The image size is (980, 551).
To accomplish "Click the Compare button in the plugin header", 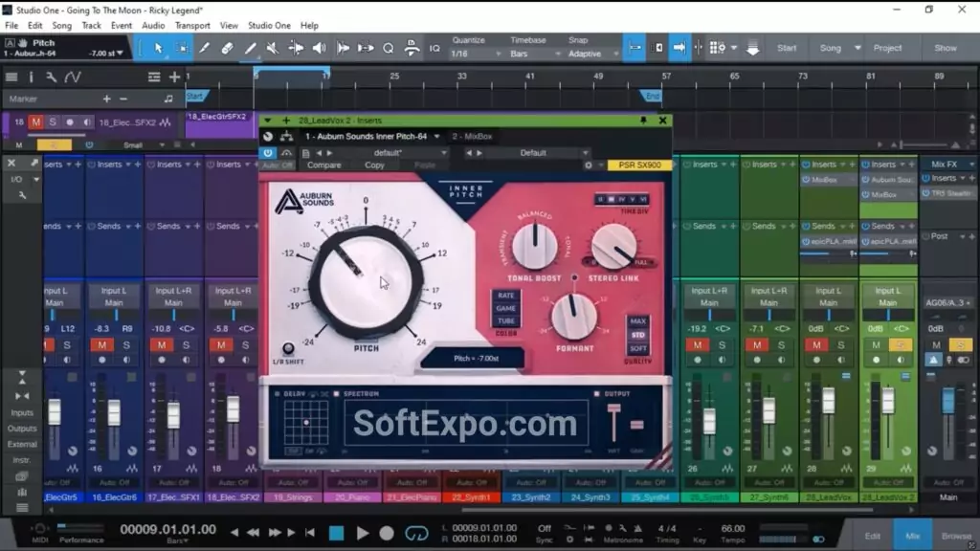I will 326,165.
